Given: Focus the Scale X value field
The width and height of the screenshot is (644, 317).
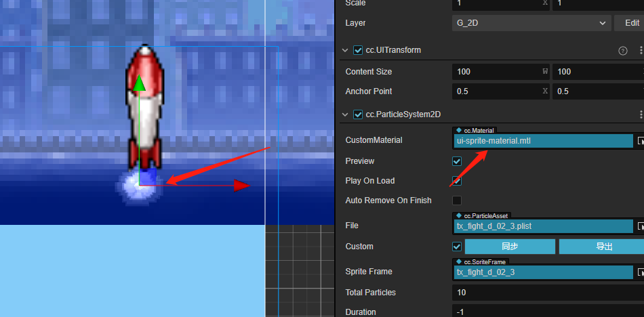Looking at the screenshot, I should point(501,4).
